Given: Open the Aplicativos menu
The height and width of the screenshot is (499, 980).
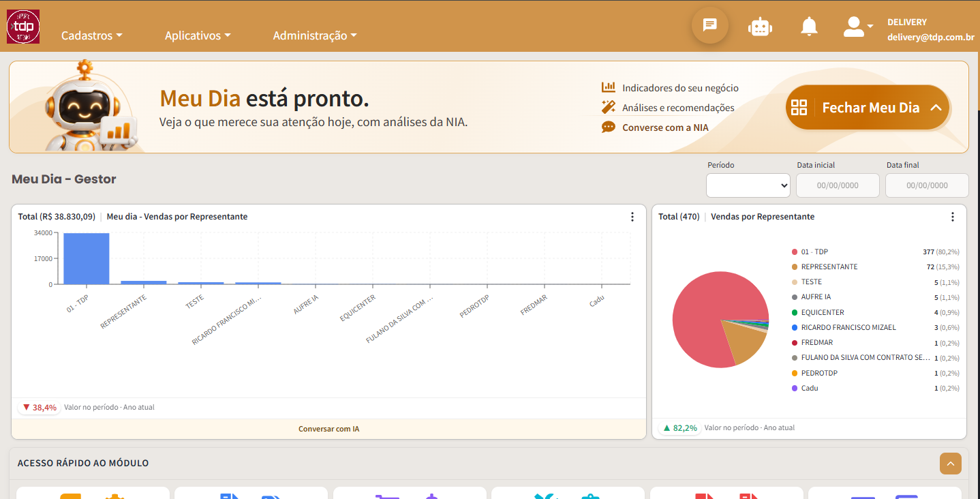Looking at the screenshot, I should click(198, 35).
